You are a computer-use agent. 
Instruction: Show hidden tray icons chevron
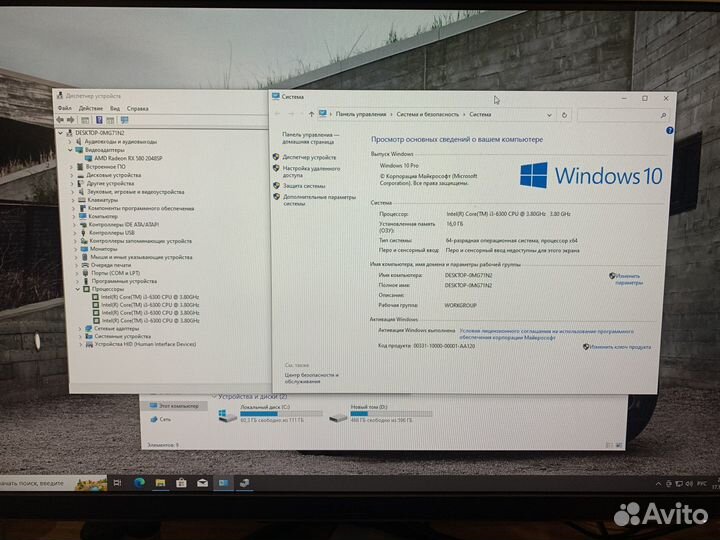tap(658, 484)
